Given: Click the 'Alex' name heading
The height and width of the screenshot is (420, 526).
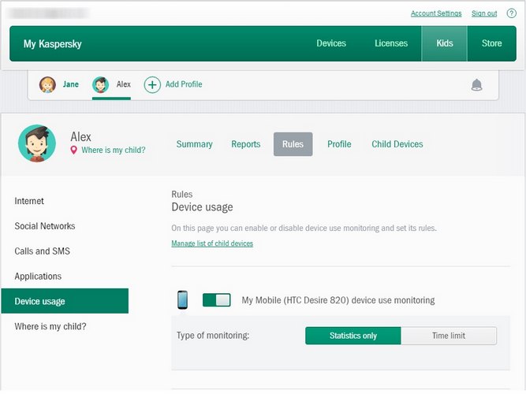Looking at the screenshot, I should pos(80,137).
